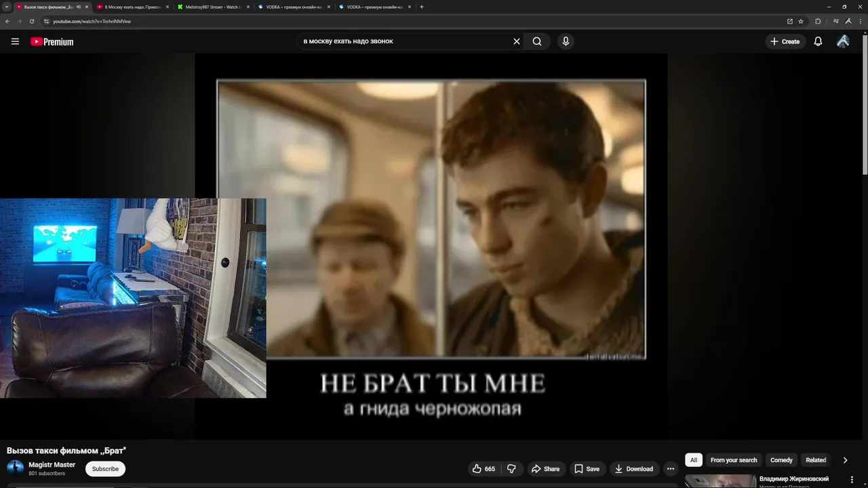Save video to a playlist
The width and height of the screenshot is (868, 488).
point(587,469)
